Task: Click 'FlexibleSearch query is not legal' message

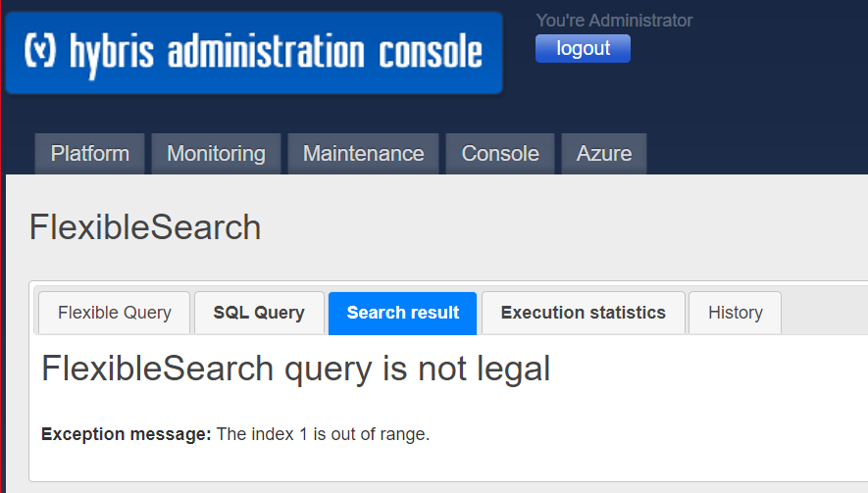Action: point(295,370)
